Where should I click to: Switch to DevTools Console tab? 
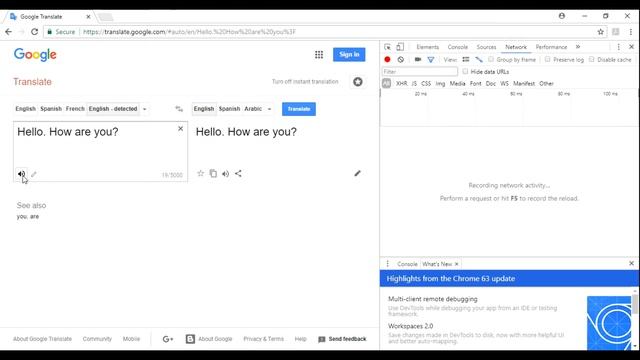tap(458, 47)
